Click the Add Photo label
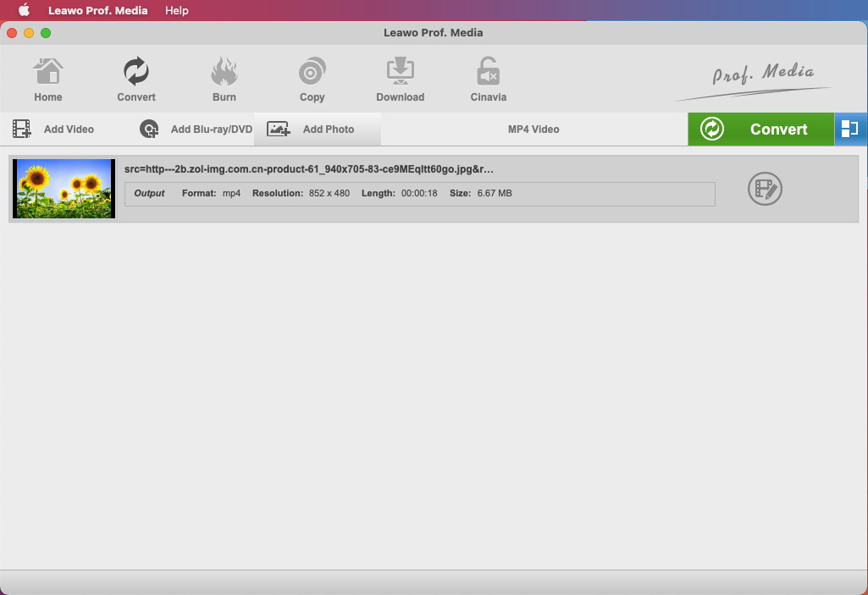Screen dimensions: 868x595 point(329,129)
